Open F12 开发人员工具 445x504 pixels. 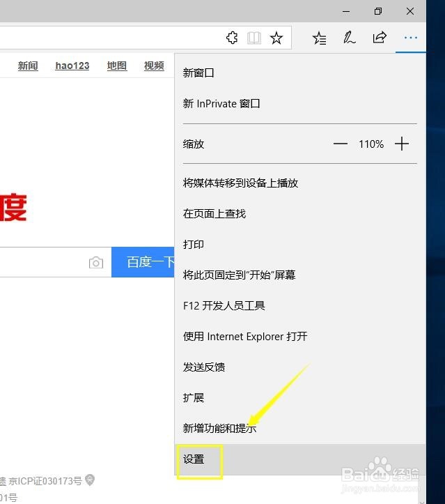[300, 306]
